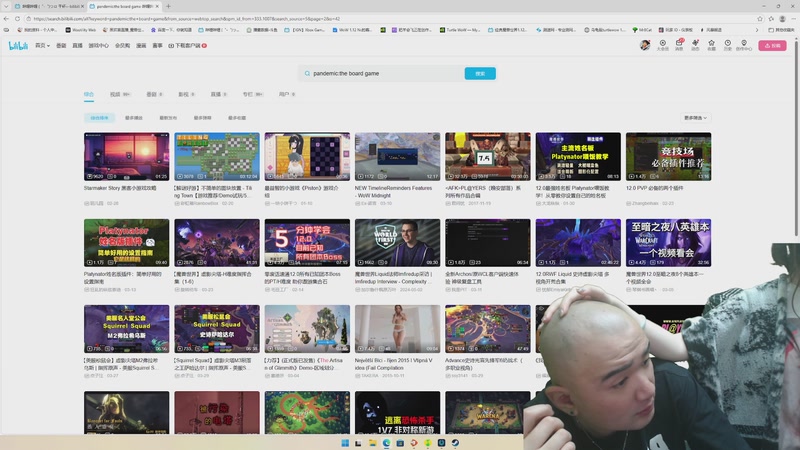Select the 最多收藏 sort option

237,118
